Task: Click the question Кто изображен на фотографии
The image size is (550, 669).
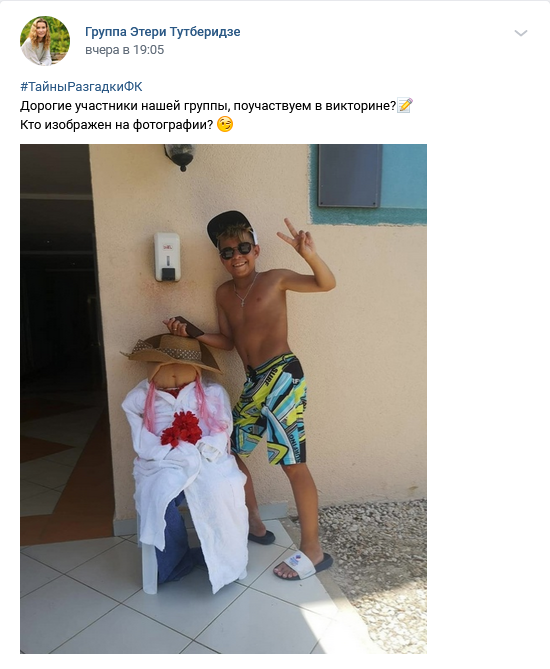Action: tap(116, 125)
